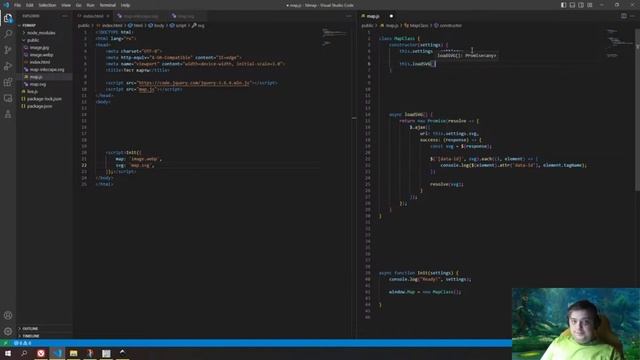The width and height of the screenshot is (640, 360).
Task: Show errors and warnings from the status bar
Action: 22,343
